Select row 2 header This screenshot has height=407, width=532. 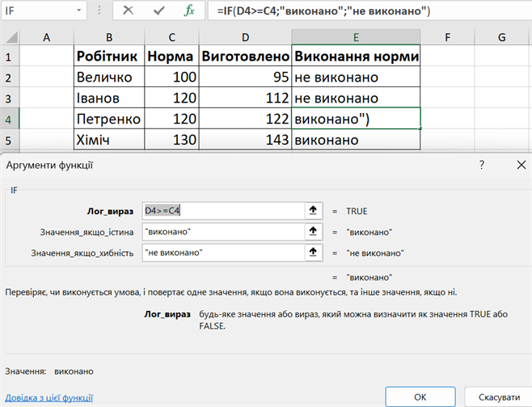pyautogui.click(x=9, y=78)
